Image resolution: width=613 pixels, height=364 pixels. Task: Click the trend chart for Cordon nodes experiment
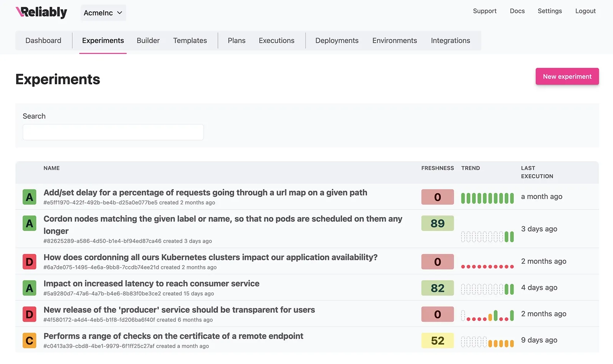point(487,237)
